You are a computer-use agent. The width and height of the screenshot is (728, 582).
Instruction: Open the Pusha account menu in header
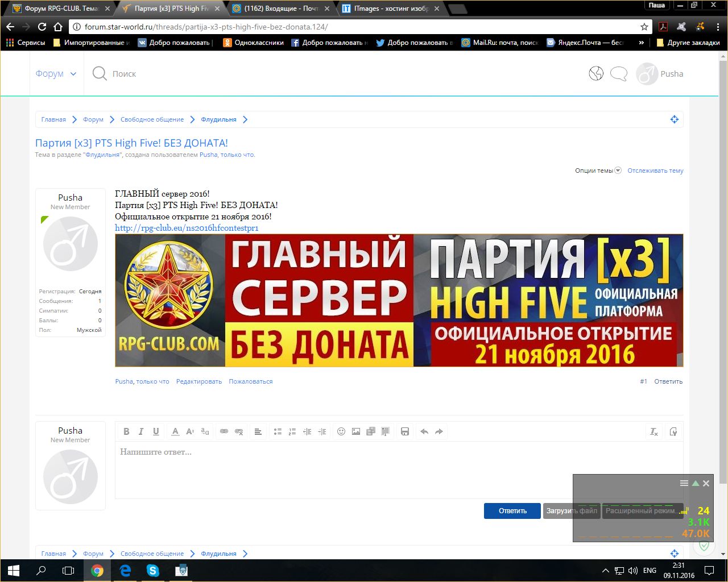point(660,74)
